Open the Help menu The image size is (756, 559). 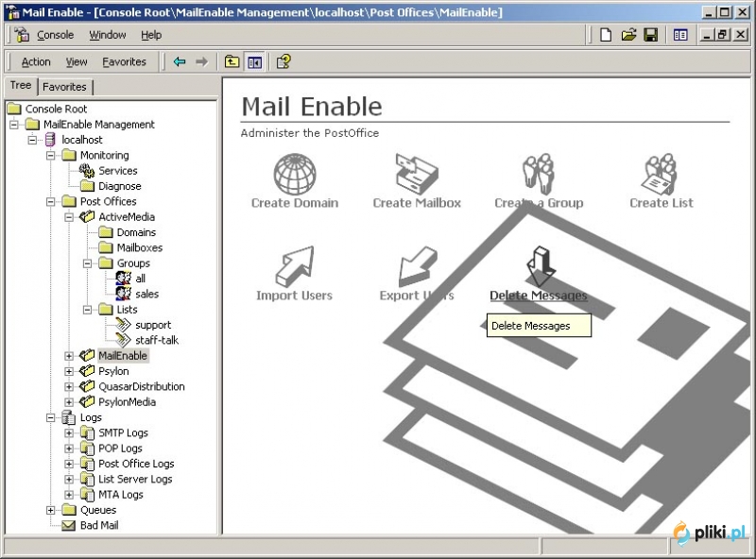(151, 35)
